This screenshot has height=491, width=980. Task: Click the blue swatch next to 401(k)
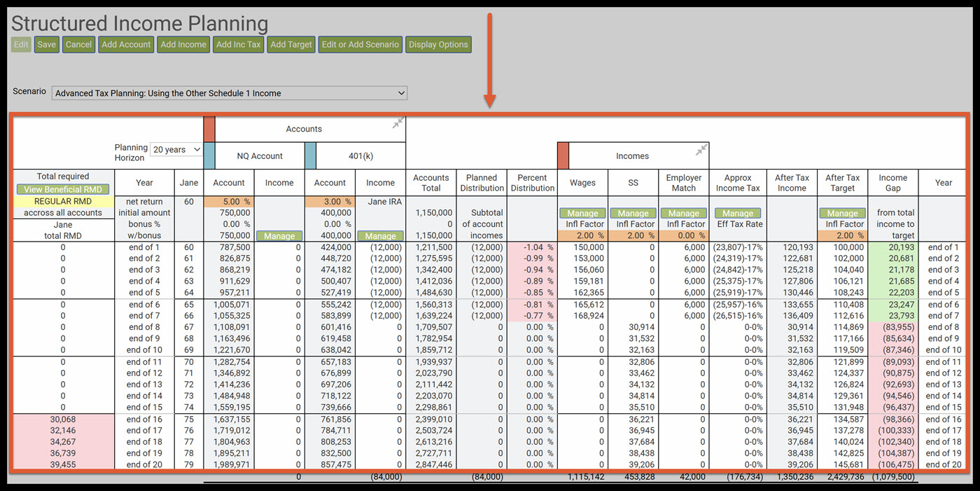pos(311,155)
